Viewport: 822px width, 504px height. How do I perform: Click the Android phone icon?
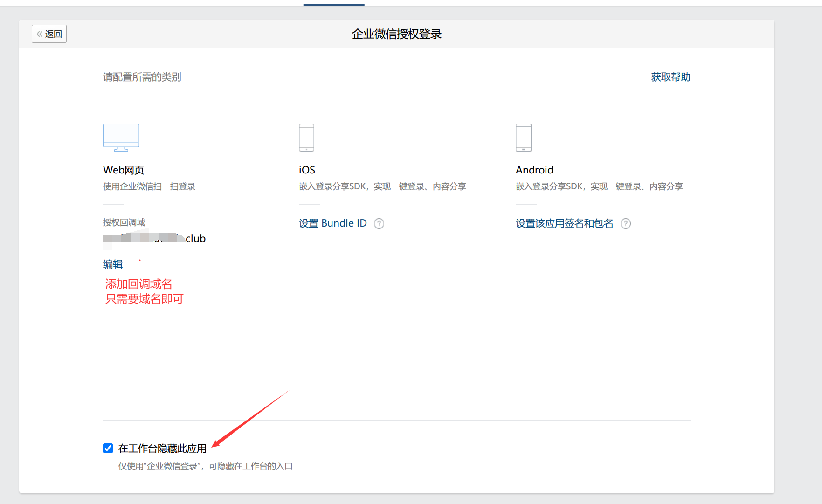click(x=523, y=137)
